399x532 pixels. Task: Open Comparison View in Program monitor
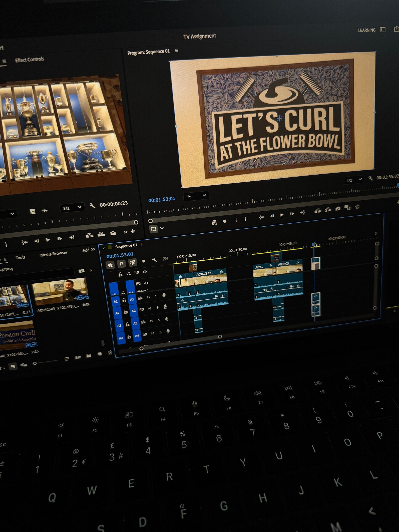point(347,207)
